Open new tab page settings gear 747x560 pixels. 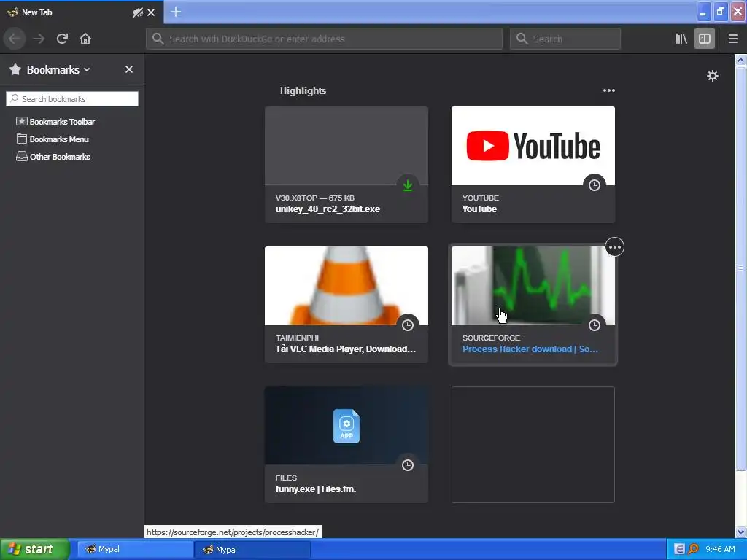(712, 76)
